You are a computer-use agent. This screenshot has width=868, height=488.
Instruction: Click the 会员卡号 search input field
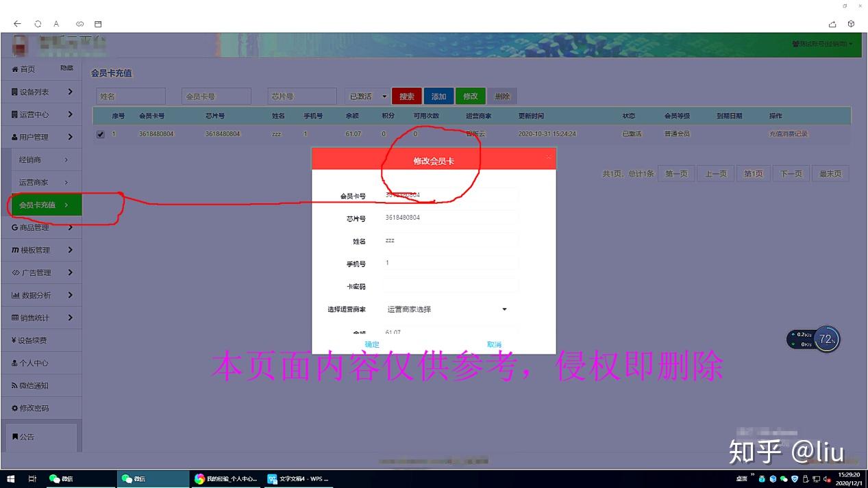(x=216, y=97)
